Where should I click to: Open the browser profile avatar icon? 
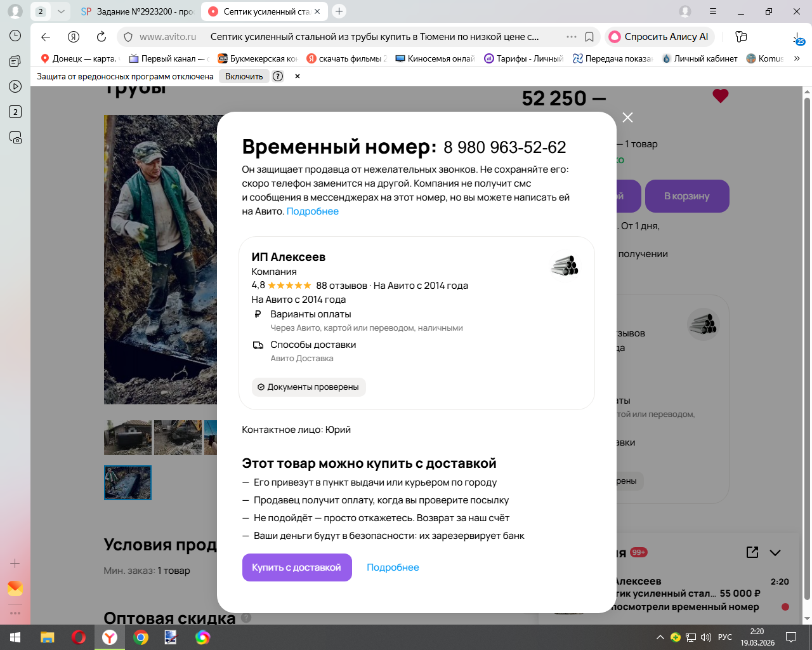685,11
